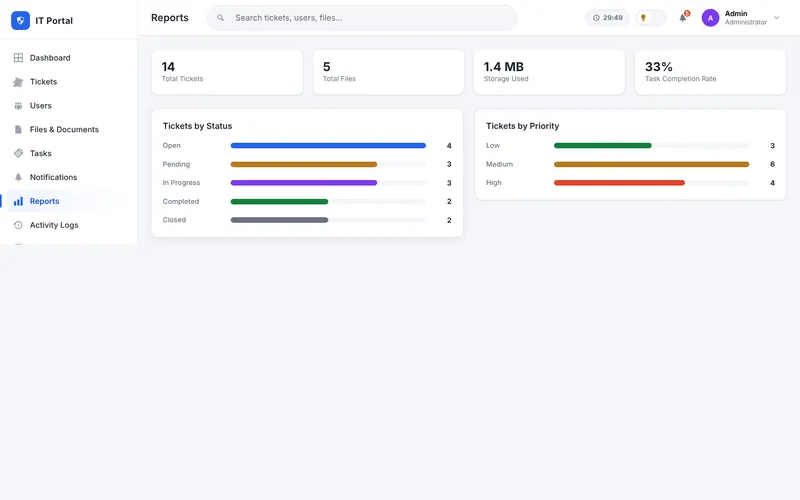Click the purple In Progress bar
Viewport: 800px width, 500px height.
(304, 183)
